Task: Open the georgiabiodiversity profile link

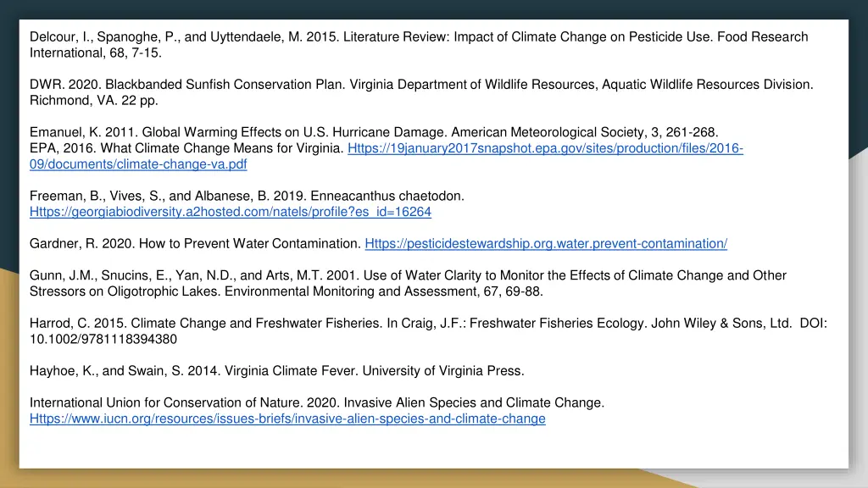Action: (231, 212)
